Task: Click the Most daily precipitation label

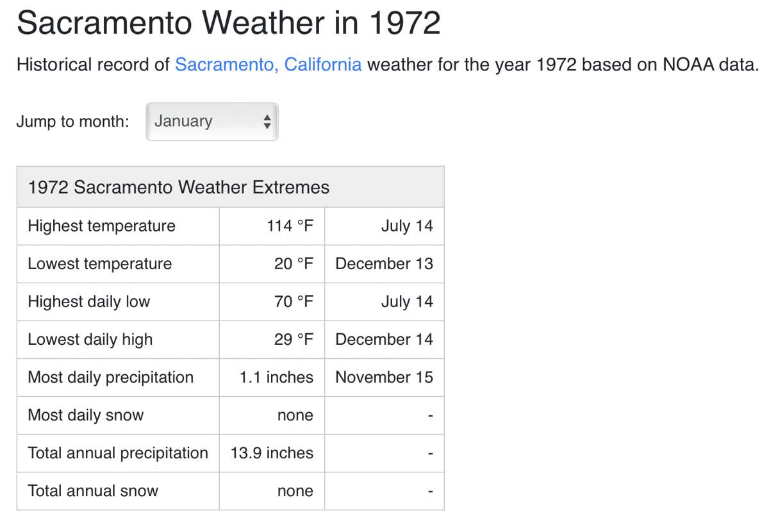Action: (x=110, y=377)
